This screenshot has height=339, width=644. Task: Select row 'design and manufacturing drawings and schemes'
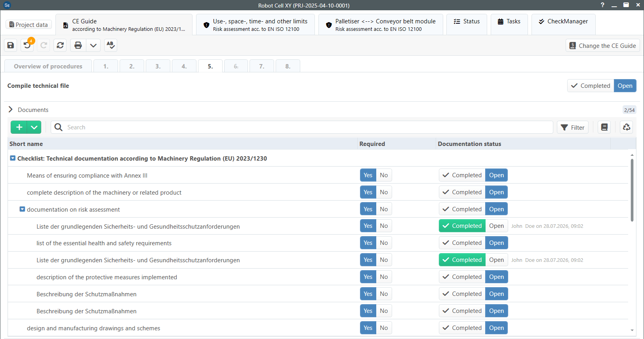point(318,328)
